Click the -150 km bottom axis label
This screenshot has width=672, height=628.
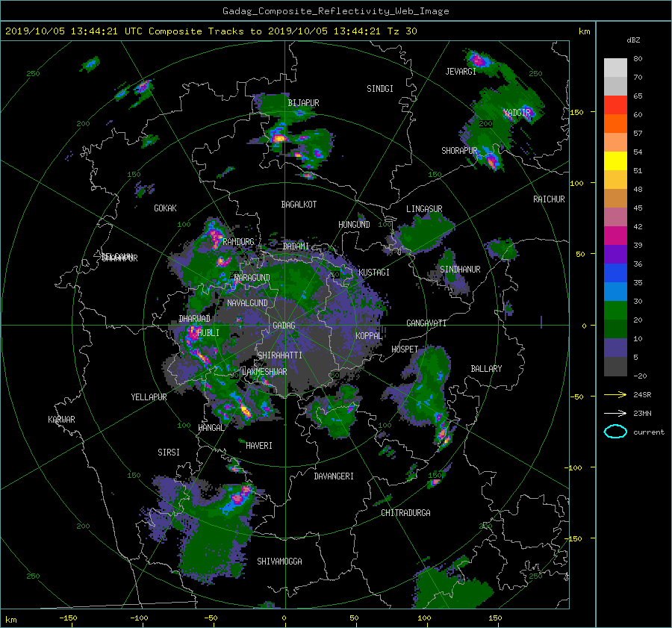(68, 618)
